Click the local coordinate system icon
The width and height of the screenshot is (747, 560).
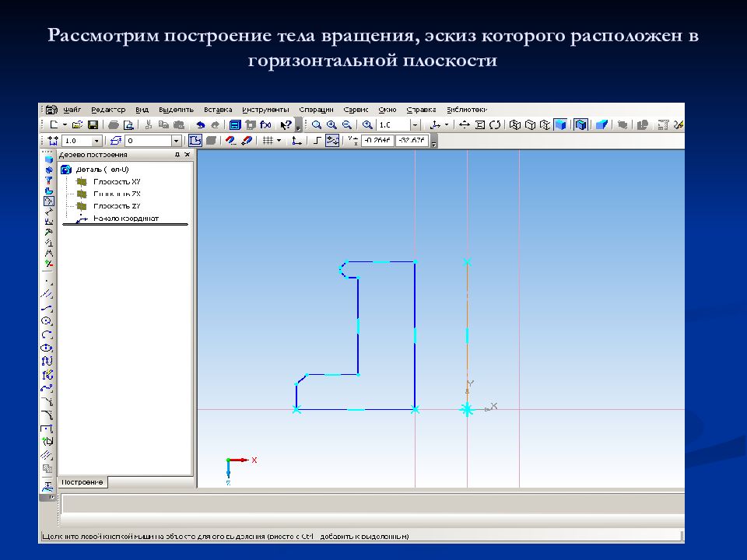[x=296, y=141]
